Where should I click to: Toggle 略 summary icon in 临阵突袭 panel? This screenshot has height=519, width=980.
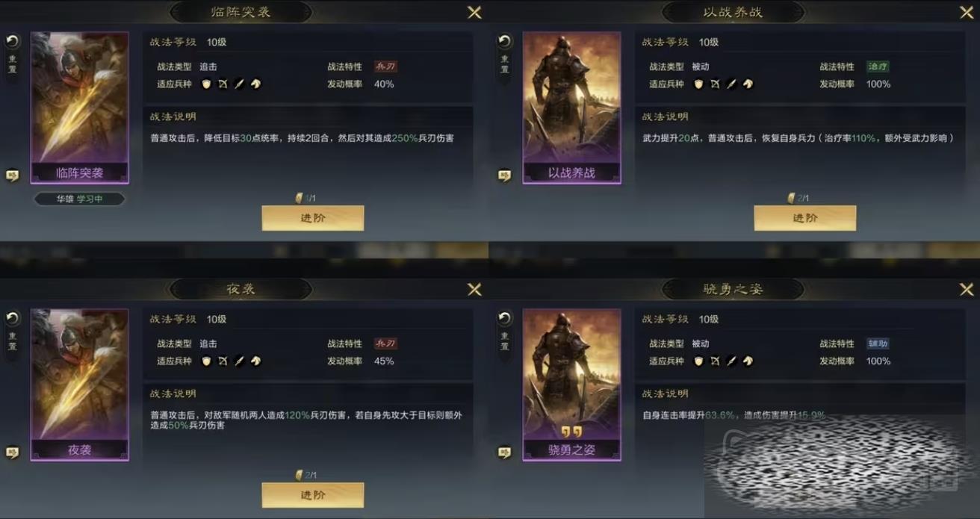click(x=12, y=175)
